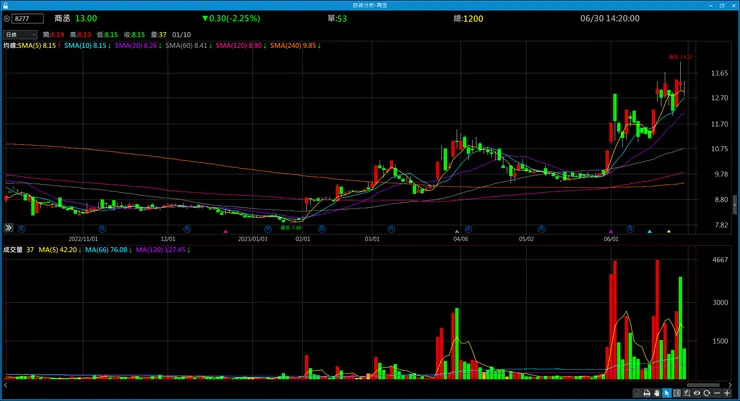This screenshot has width=740, height=401.
Task: Click the stock price 13.00 in header
Action: point(86,18)
